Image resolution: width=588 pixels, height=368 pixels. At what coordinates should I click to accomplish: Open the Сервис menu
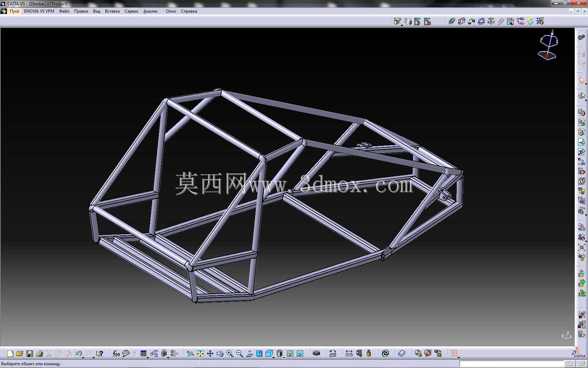click(132, 11)
